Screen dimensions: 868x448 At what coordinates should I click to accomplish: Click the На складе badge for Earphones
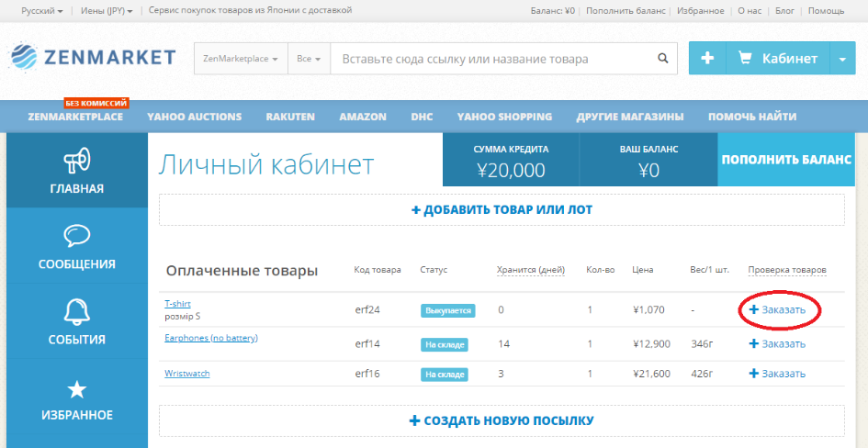(x=444, y=344)
